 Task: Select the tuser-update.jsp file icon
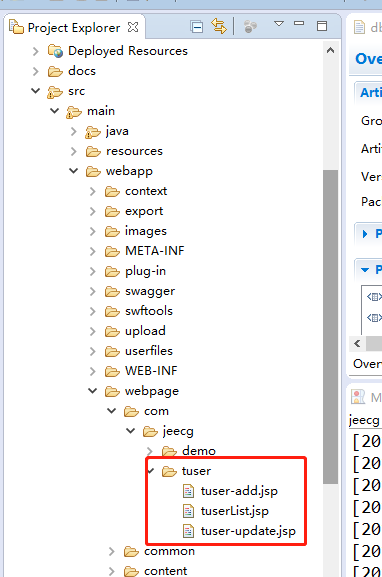point(188,531)
